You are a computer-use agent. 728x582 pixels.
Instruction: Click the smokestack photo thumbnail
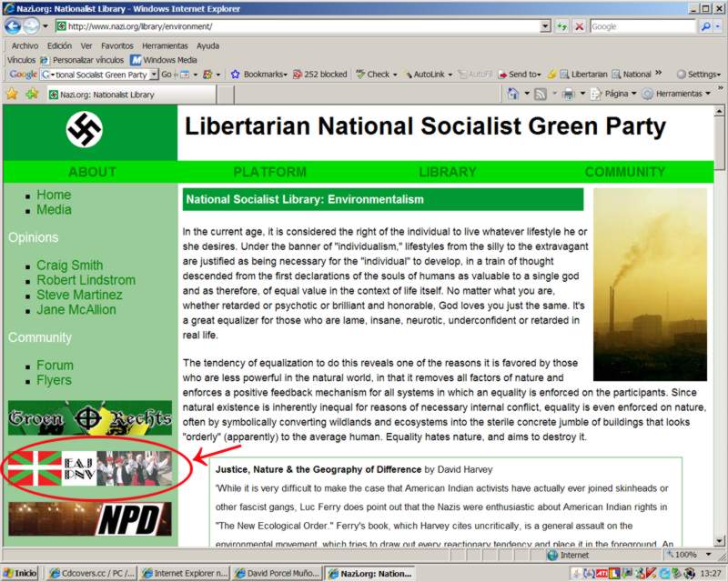pos(650,285)
